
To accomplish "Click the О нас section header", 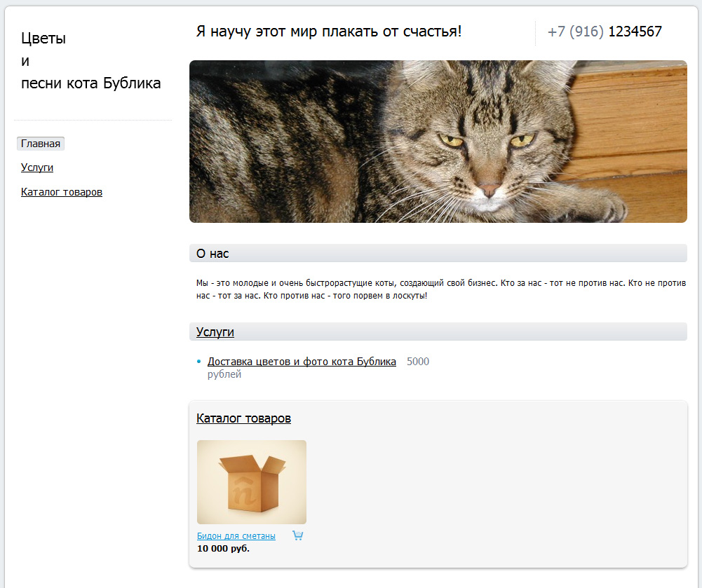I will pos(213,254).
